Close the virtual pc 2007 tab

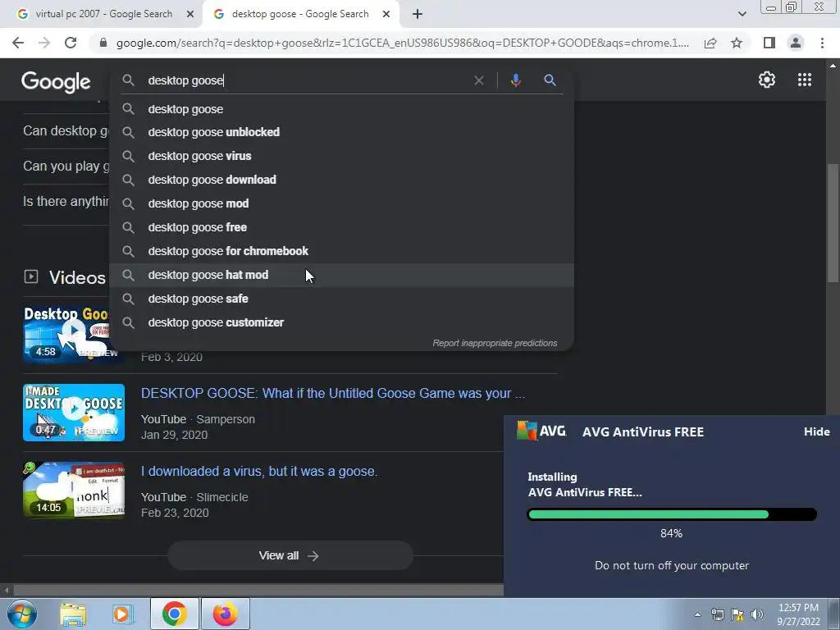pyautogui.click(x=190, y=14)
